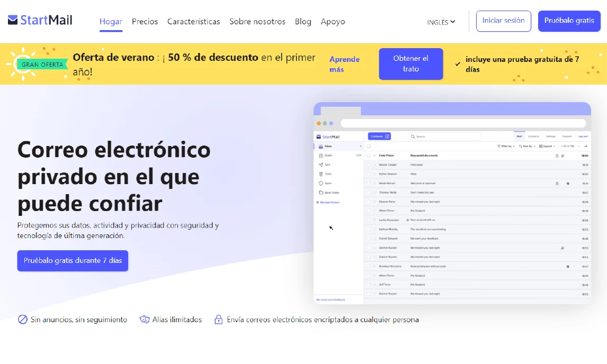Expand the Sort by dropdown in preview
The height and width of the screenshot is (364, 607).
point(527,146)
